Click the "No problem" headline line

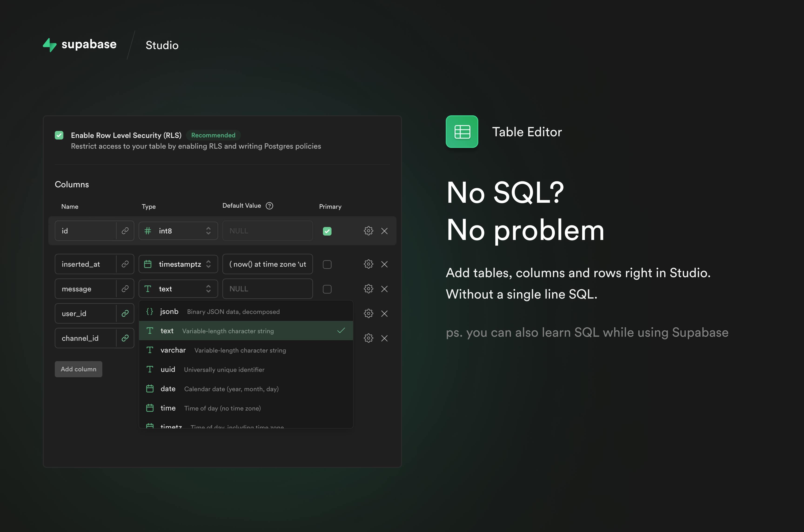[x=525, y=231]
